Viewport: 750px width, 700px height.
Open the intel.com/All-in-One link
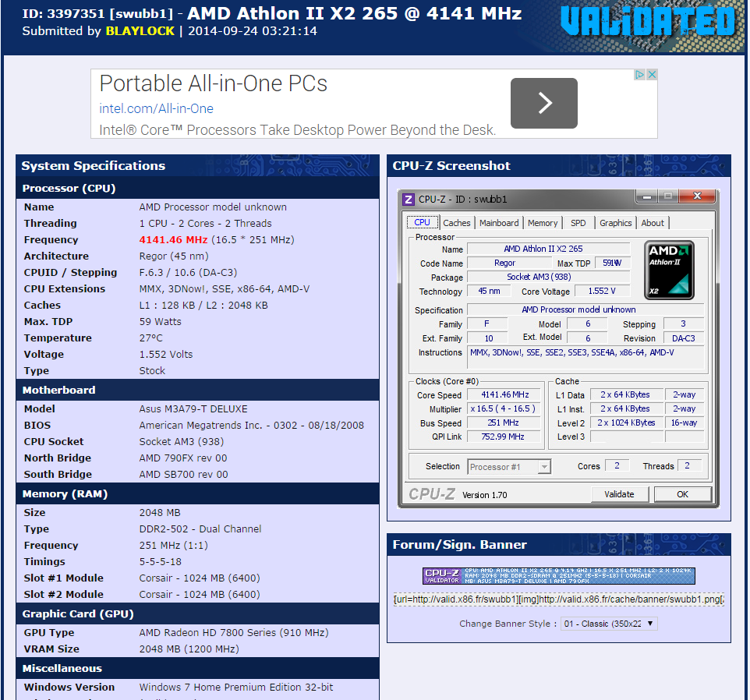[x=157, y=108]
